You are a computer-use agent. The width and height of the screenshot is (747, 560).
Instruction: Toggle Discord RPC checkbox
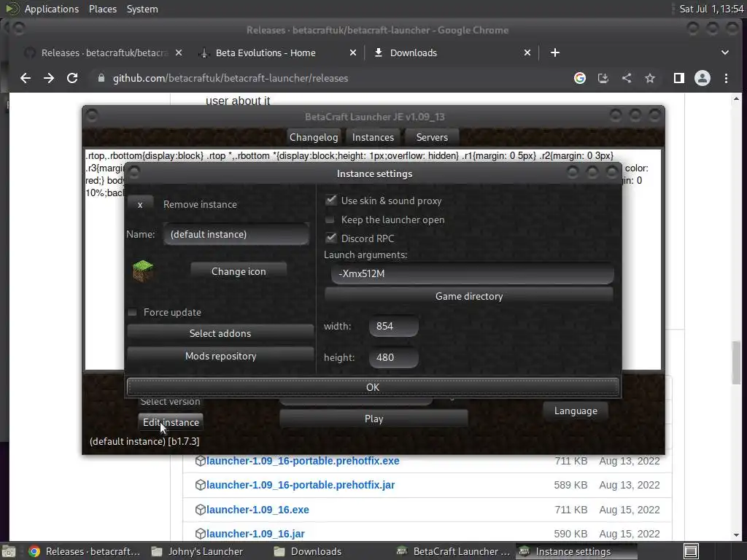(x=330, y=238)
